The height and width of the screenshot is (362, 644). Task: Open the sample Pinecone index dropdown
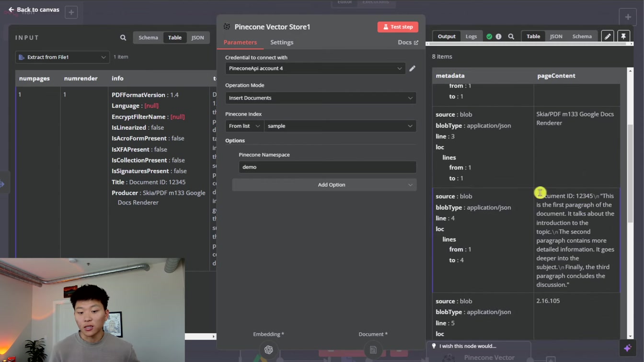pyautogui.click(x=340, y=126)
